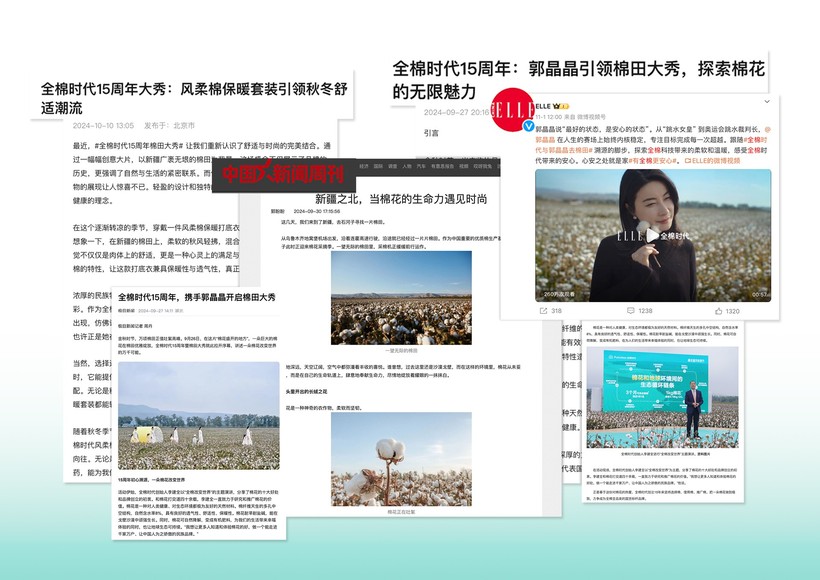The image size is (820, 580).
Task: Click the comment icon with 1238
Action: [x=631, y=311]
